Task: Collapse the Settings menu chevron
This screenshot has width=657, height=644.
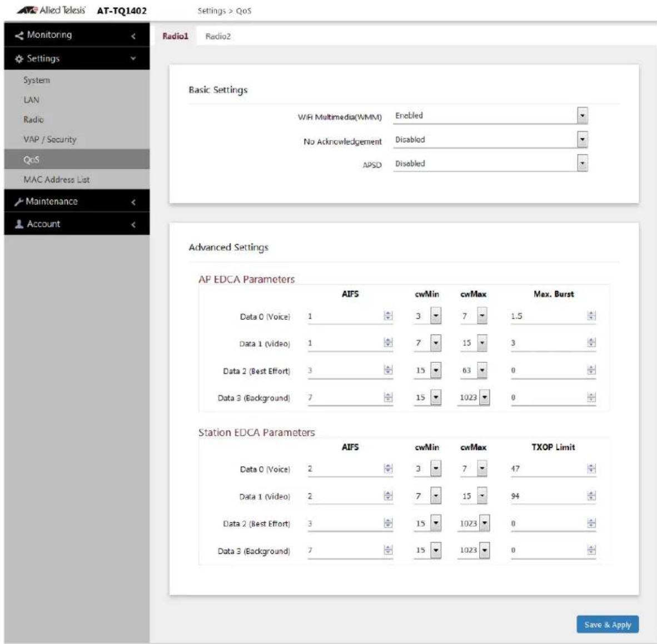Action: [133, 59]
